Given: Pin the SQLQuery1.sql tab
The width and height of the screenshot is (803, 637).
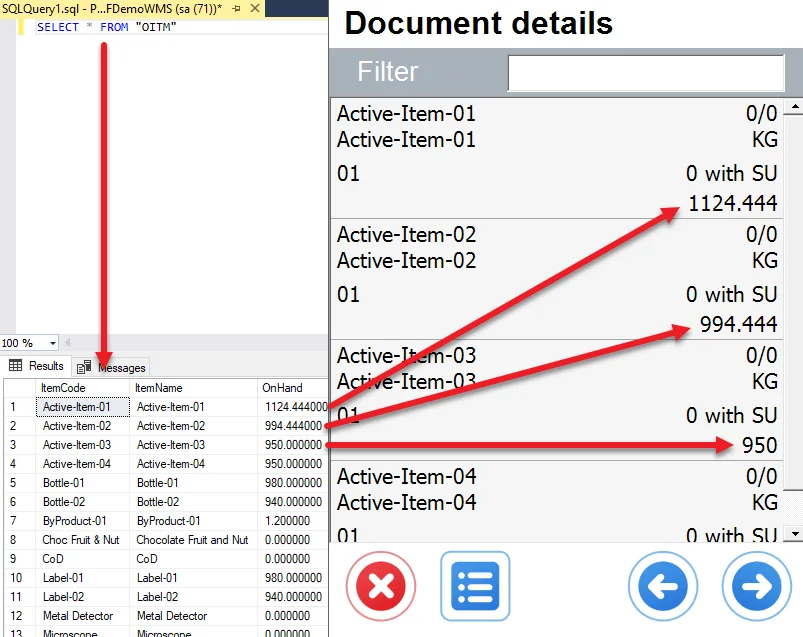Looking at the screenshot, I should 236,8.
